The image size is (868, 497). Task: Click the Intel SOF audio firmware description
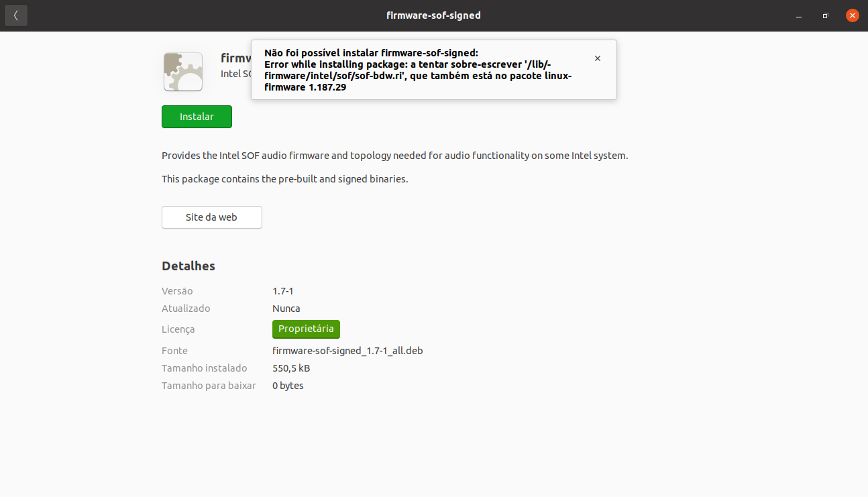tap(395, 156)
